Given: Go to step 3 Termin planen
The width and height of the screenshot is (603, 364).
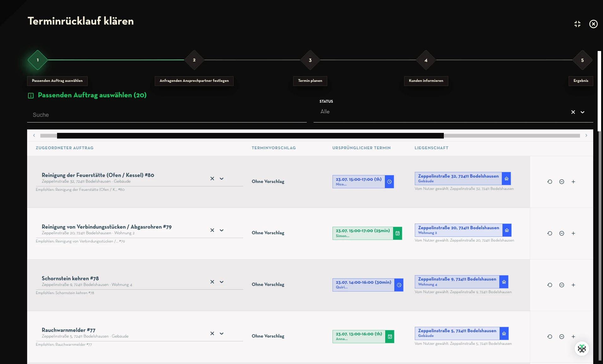Looking at the screenshot, I should 310,60.
